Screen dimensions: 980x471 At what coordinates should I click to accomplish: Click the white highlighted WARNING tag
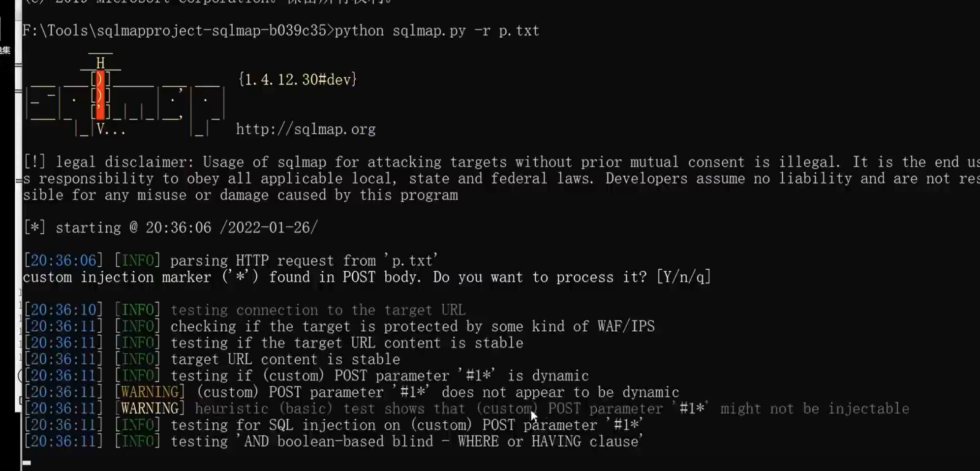coord(150,408)
